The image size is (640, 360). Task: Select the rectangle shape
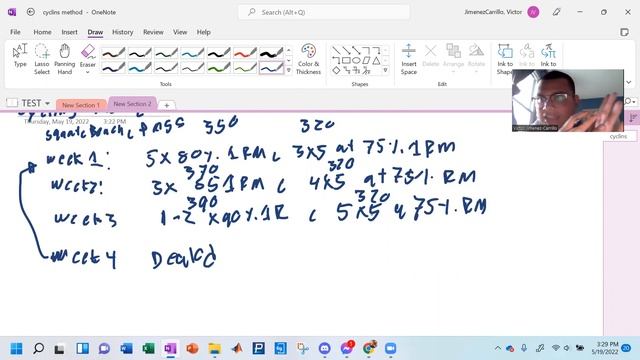pos(346,60)
